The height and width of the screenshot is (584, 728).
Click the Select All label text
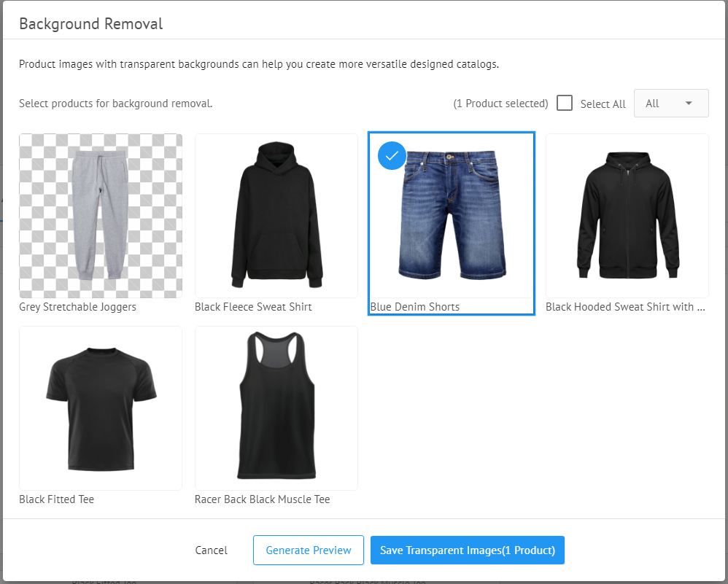[603, 104]
